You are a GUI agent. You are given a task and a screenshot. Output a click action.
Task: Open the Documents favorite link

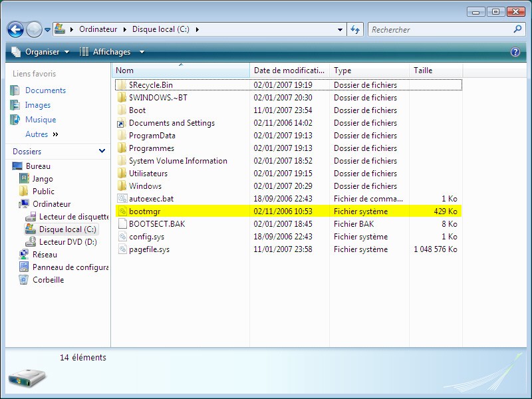[x=45, y=90]
